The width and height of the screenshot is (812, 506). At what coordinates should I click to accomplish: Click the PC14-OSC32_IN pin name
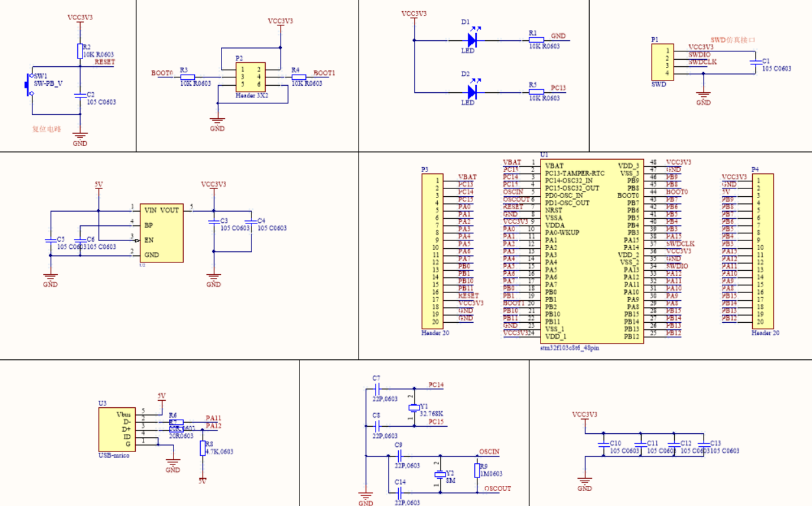569,181
